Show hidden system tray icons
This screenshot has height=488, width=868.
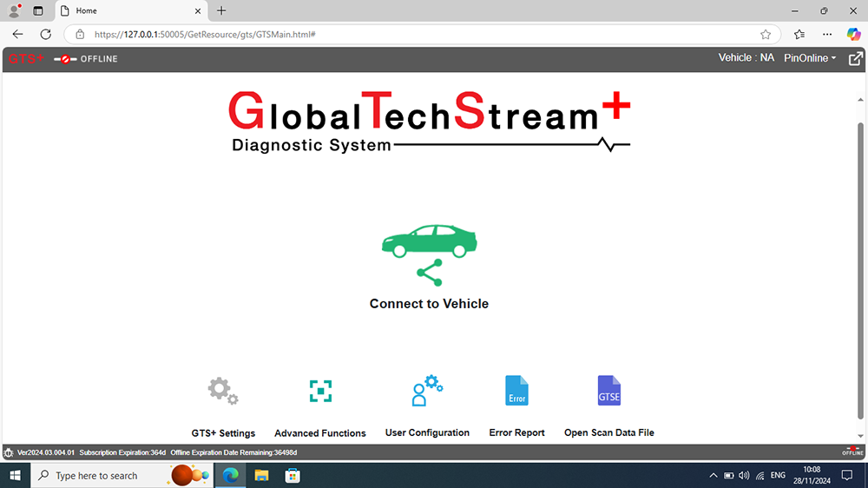(x=713, y=475)
